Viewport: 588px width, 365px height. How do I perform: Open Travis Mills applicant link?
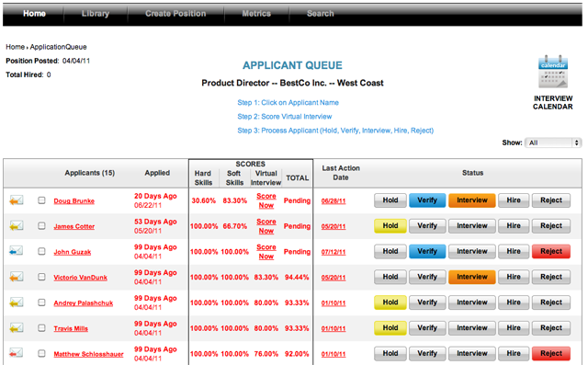click(71, 328)
